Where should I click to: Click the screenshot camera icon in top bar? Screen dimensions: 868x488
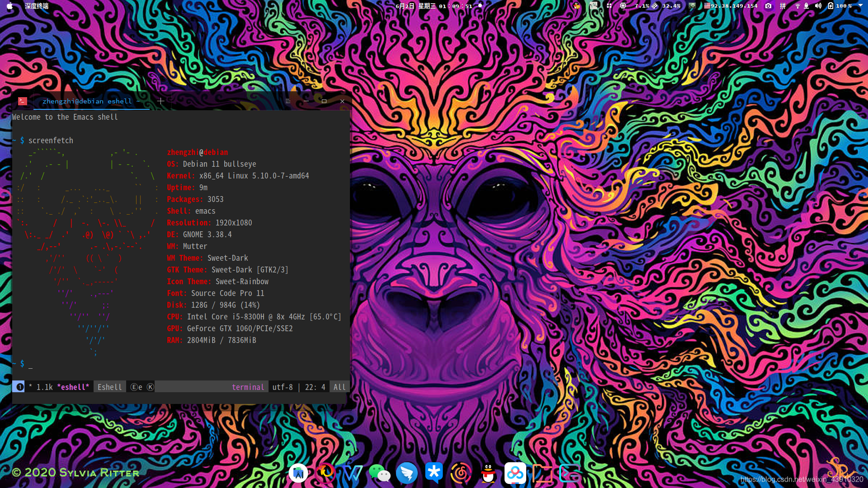[768, 6]
